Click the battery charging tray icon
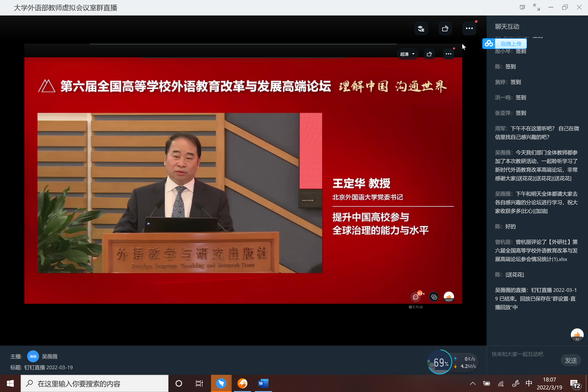 487,383
